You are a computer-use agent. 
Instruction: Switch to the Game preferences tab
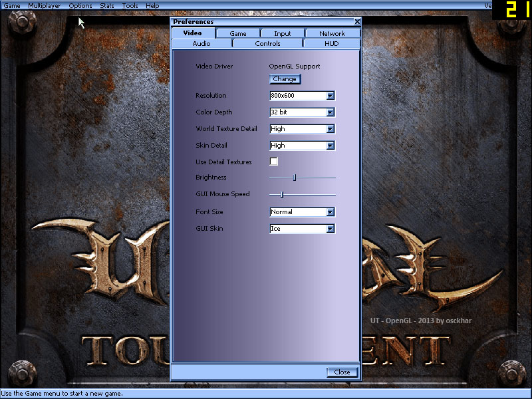238,34
